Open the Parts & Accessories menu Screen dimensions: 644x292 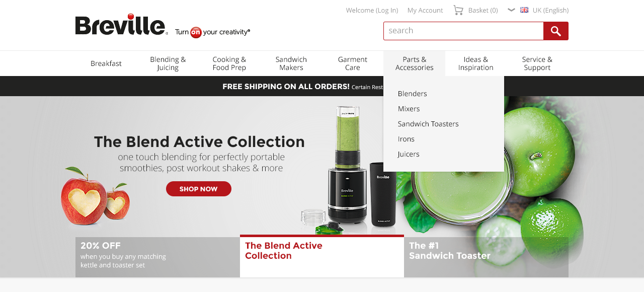pos(414,63)
